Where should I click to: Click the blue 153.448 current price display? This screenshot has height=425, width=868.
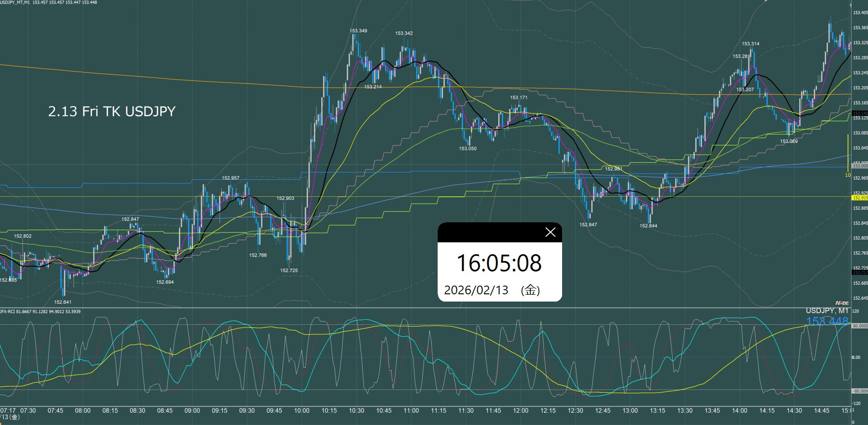pyautogui.click(x=827, y=322)
